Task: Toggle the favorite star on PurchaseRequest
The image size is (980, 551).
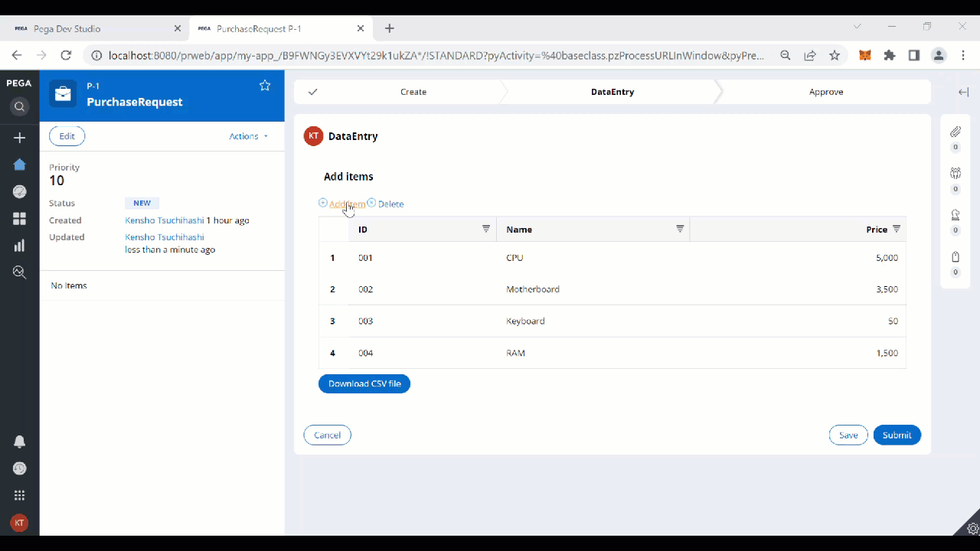Action: [x=265, y=86]
